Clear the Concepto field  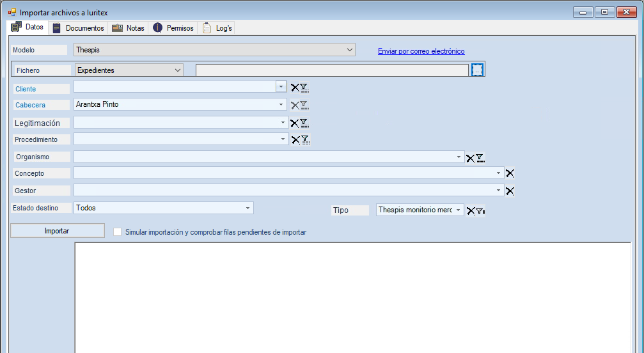click(x=510, y=173)
